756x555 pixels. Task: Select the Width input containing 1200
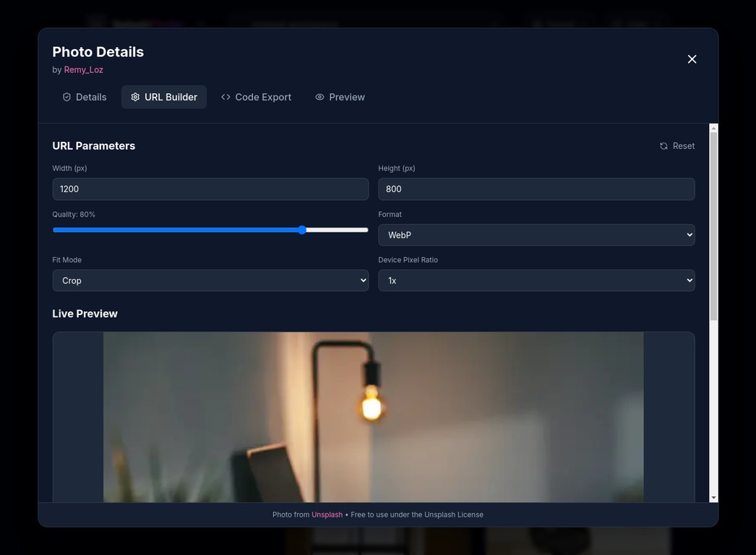pyautogui.click(x=210, y=189)
